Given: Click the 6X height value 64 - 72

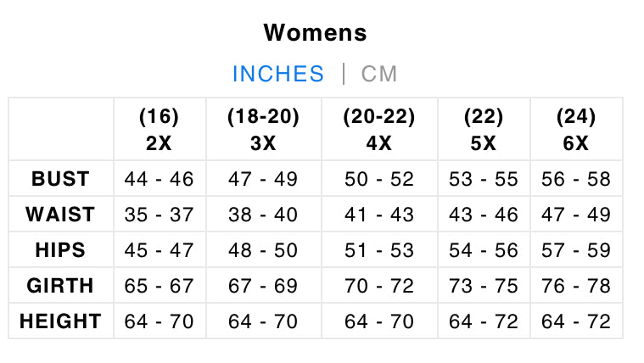Looking at the screenshot, I should click(576, 321).
